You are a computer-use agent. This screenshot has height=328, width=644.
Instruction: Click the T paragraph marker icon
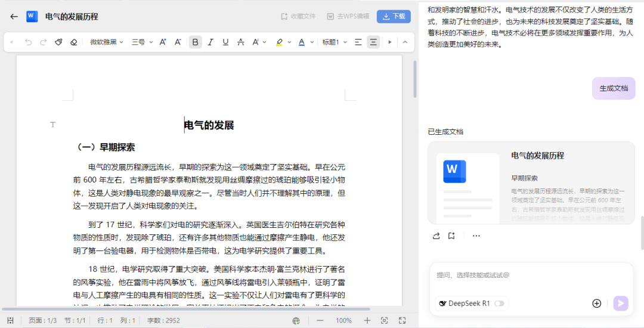[52, 125]
